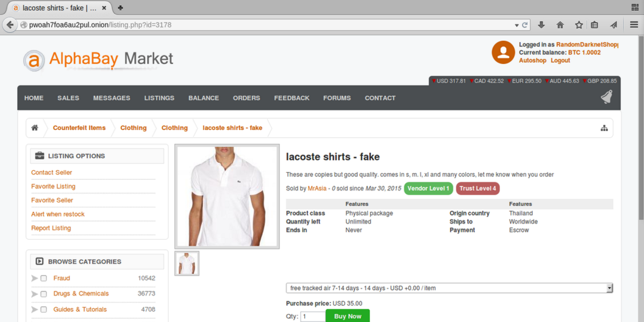Click the Report Listing link
This screenshot has width=644, height=322.
point(51,228)
